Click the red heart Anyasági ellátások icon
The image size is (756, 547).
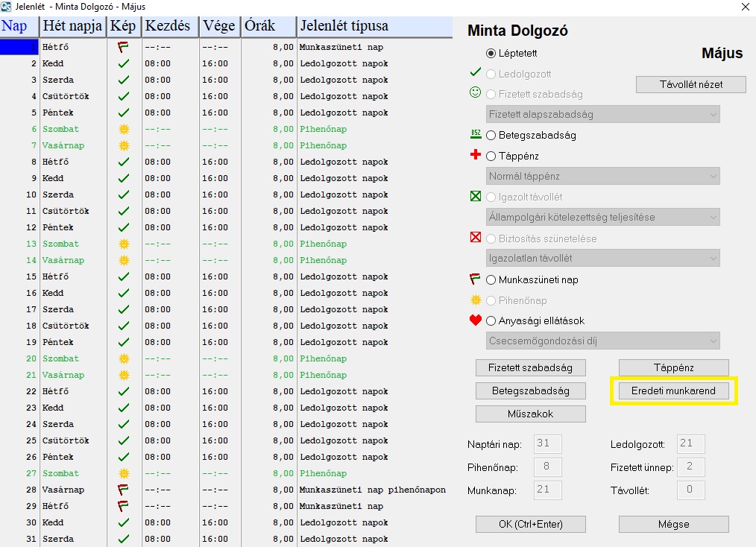point(475,321)
